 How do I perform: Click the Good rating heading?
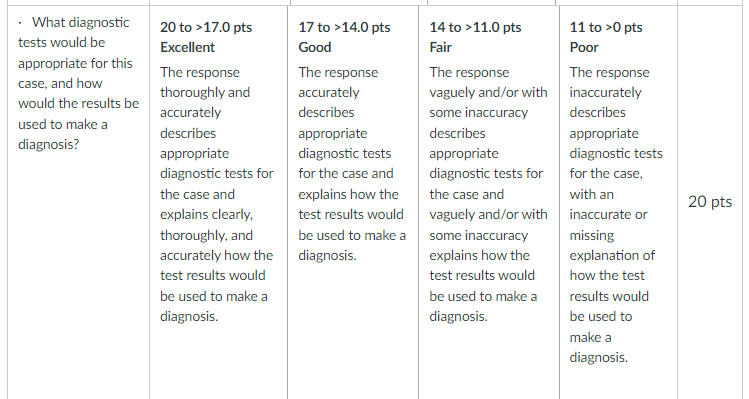[315, 47]
